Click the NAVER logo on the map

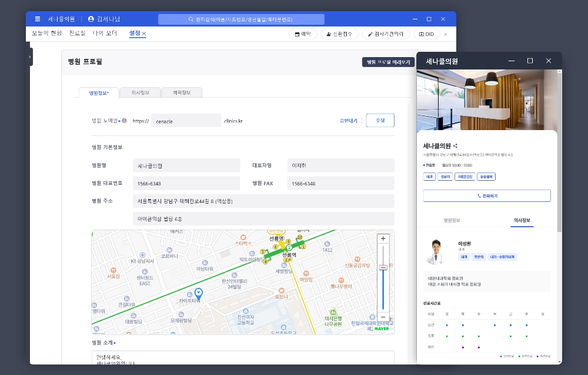(x=382, y=329)
